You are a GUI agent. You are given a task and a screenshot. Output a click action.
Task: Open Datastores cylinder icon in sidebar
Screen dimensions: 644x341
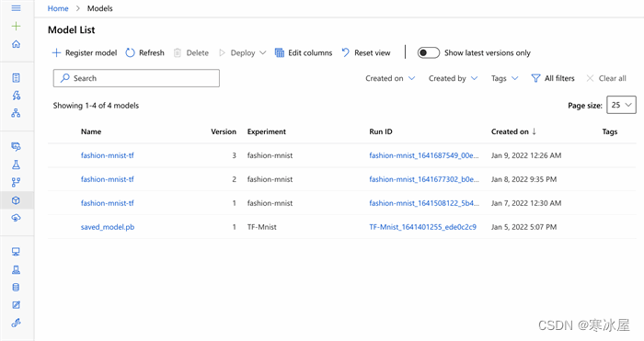(x=16, y=288)
